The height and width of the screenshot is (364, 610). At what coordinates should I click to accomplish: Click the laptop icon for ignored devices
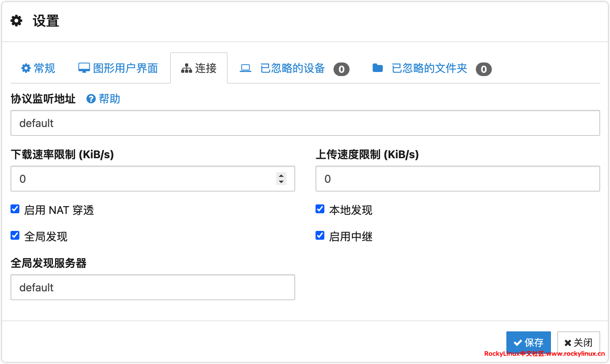pyautogui.click(x=245, y=68)
